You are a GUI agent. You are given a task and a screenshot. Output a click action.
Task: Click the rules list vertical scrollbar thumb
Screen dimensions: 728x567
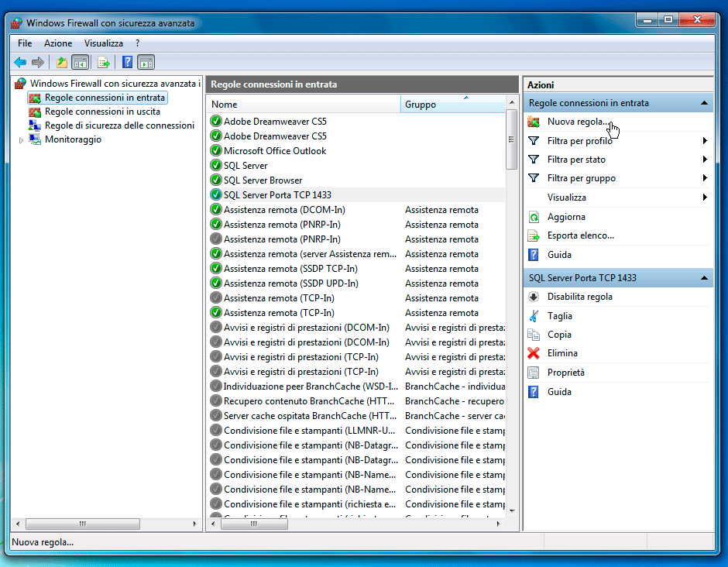pos(512,139)
